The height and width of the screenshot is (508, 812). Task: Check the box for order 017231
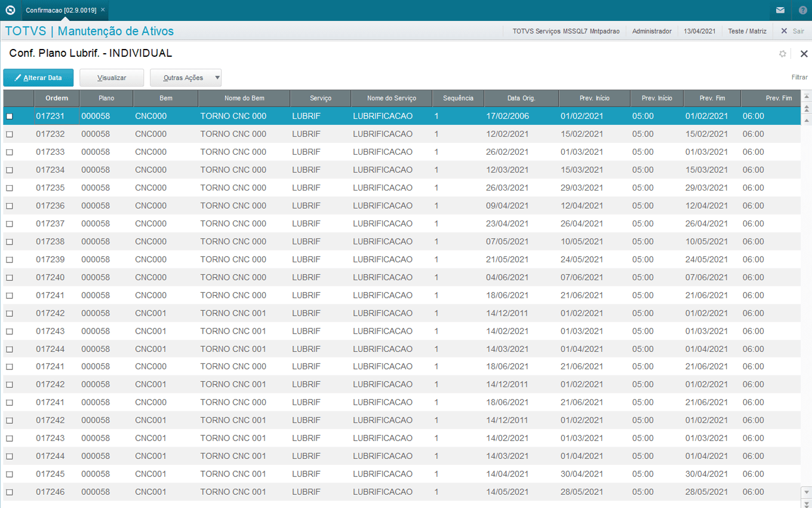tap(10, 117)
